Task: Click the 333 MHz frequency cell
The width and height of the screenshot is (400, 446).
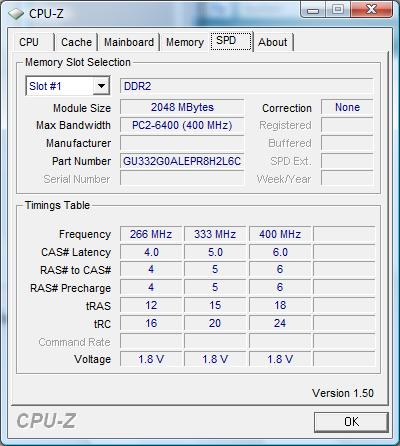Action: point(215,234)
